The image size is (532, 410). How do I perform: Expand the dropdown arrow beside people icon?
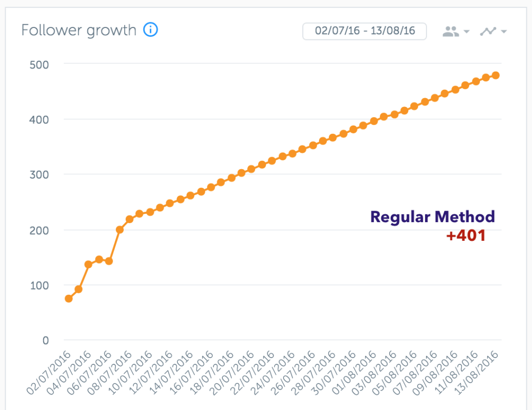coord(467,32)
